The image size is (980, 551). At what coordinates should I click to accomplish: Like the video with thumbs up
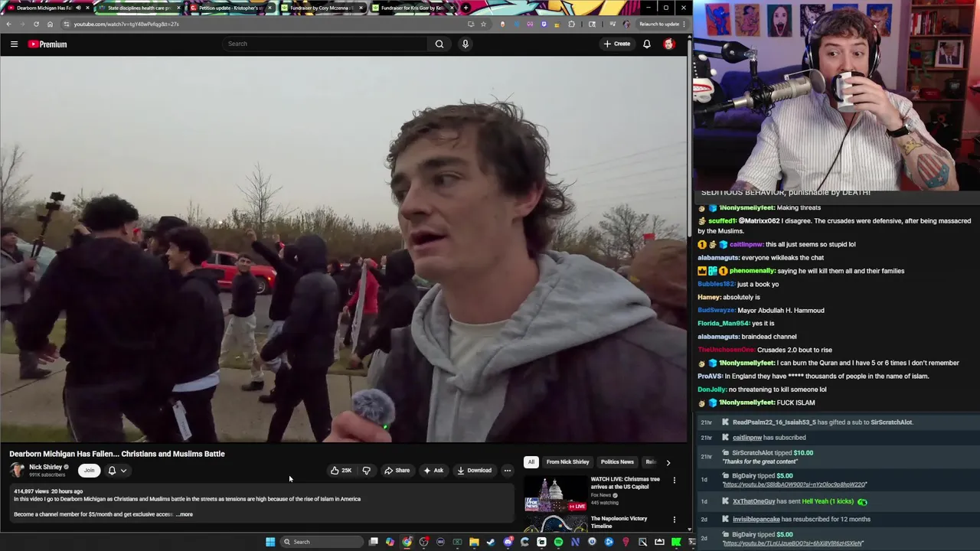pos(341,471)
